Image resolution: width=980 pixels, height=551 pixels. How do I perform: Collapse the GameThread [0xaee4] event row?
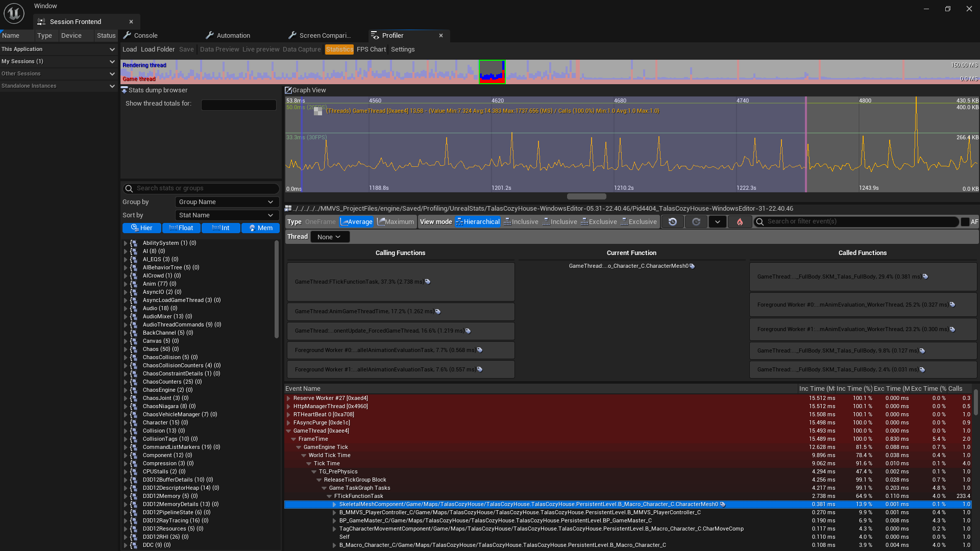click(288, 431)
